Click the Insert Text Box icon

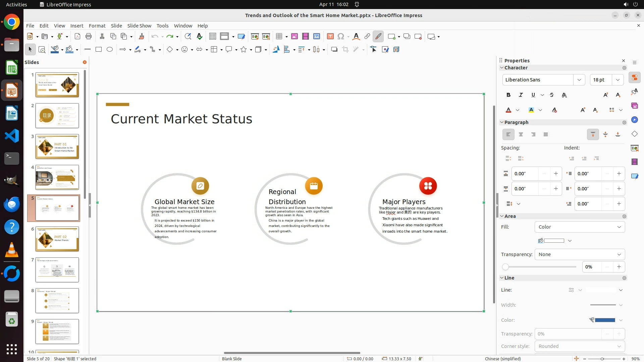click(x=330, y=37)
